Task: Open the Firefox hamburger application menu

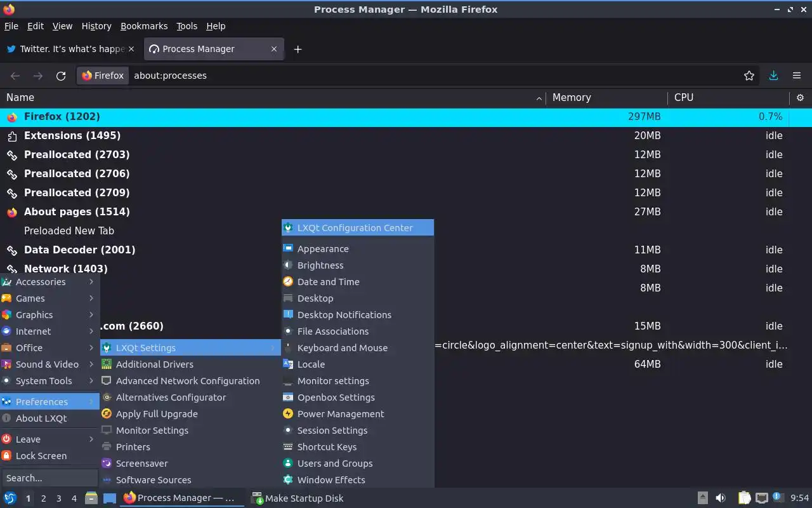Action: point(797,76)
